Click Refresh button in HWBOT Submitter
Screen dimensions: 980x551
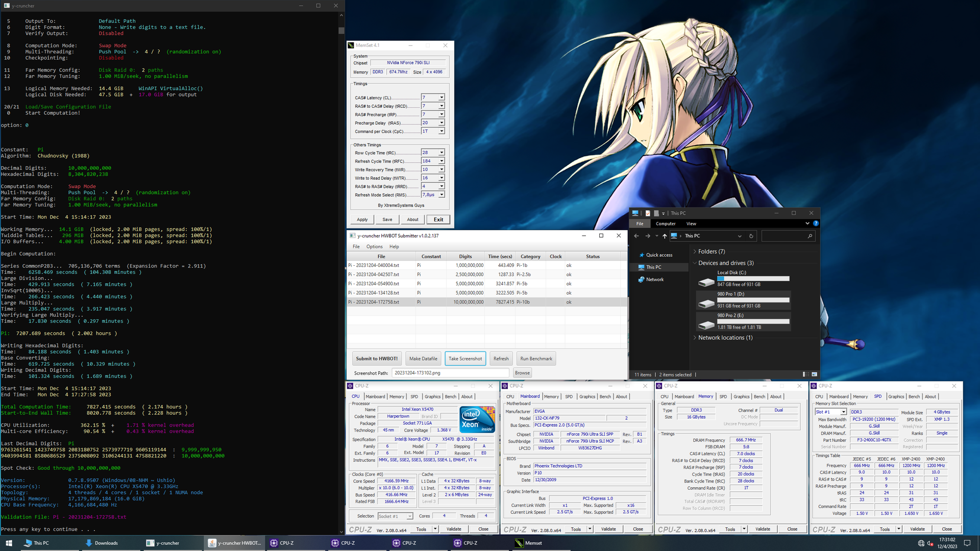[501, 359]
